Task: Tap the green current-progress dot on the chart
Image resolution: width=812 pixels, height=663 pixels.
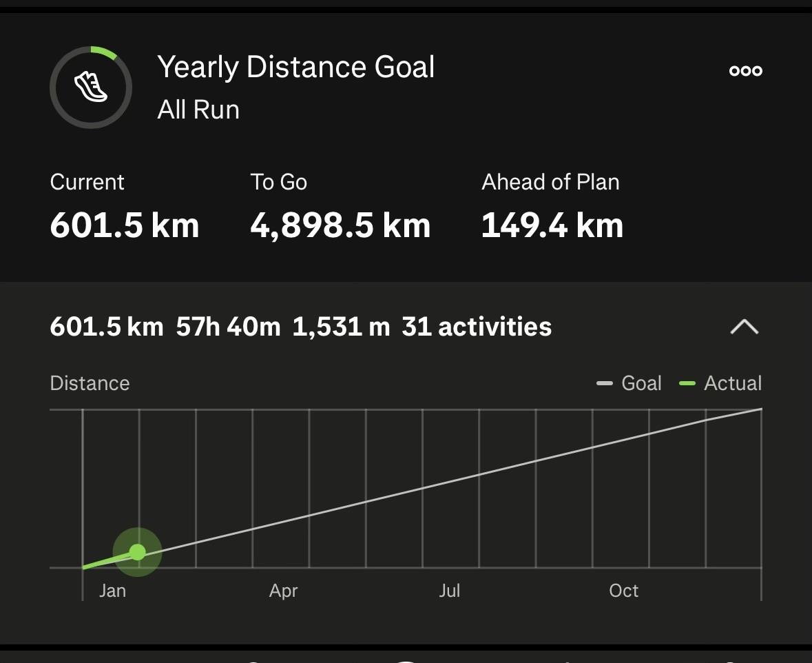Action: pyautogui.click(x=138, y=552)
